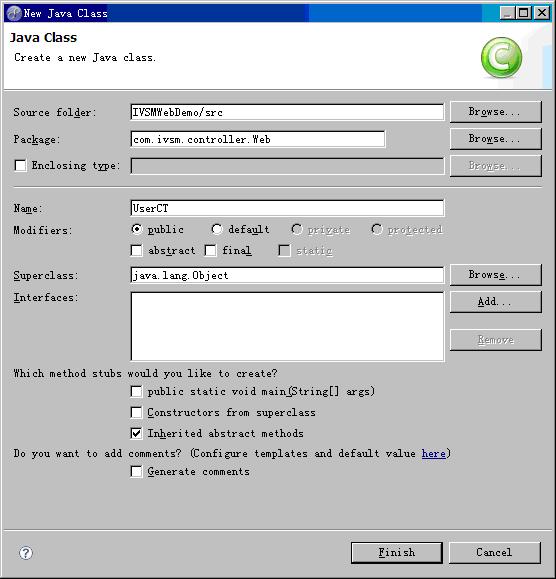Select the default modifier radio button
This screenshot has width=556, height=579.
click(x=217, y=229)
